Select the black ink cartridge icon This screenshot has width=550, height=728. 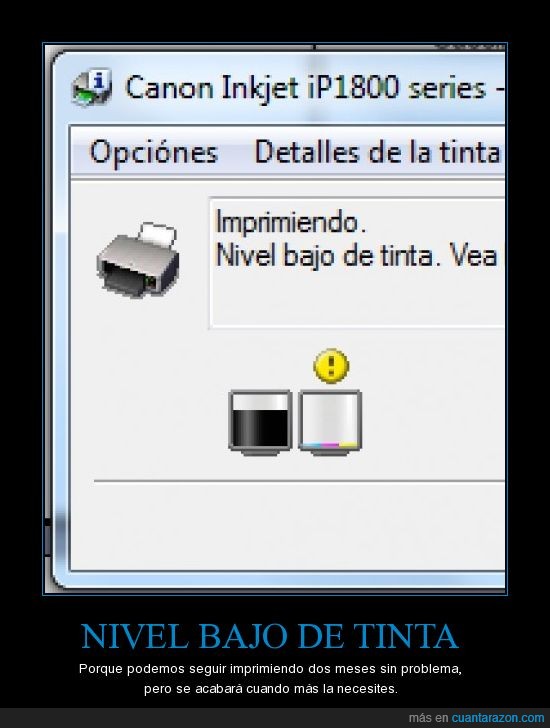pos(260,422)
